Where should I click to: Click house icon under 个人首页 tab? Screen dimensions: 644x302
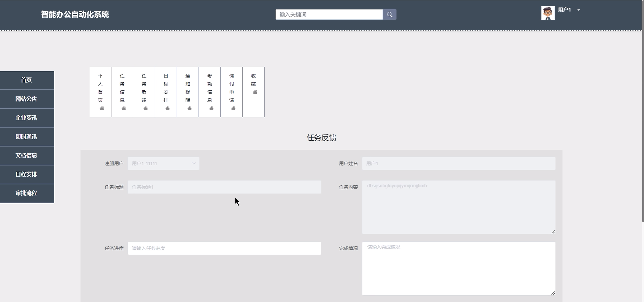(x=102, y=108)
